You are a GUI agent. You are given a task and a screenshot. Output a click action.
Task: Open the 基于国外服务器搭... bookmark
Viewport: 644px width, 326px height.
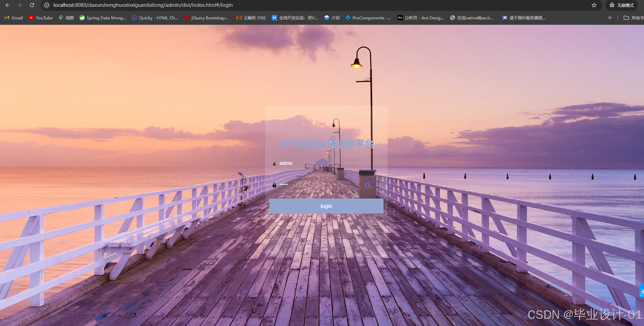click(x=524, y=18)
